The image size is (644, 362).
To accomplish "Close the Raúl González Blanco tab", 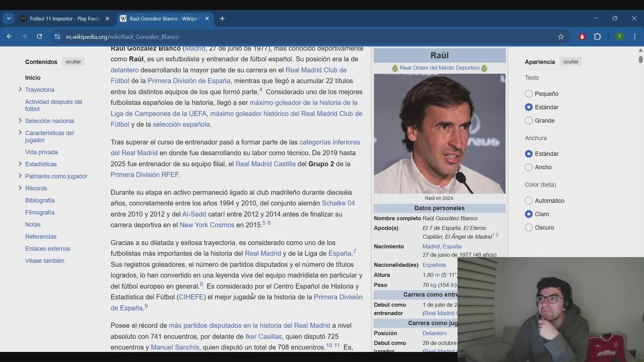I will click(x=207, y=19).
